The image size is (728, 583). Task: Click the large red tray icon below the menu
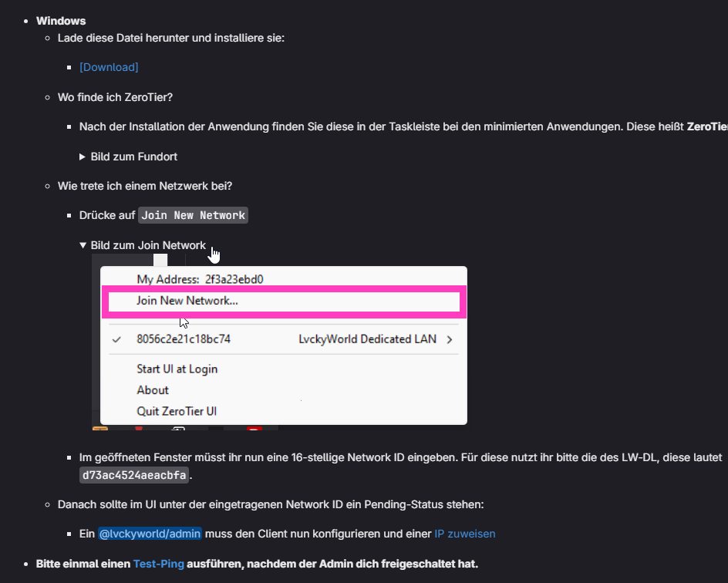(254, 428)
